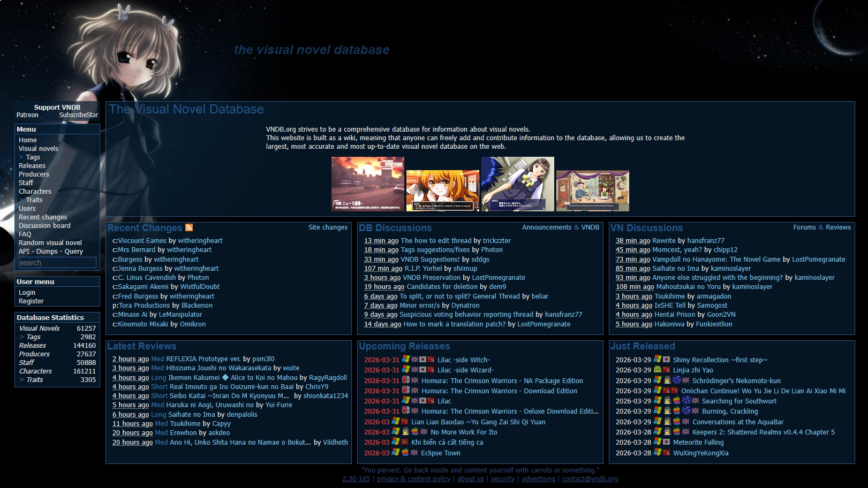Open Random visual novel from the menu
The height and width of the screenshot is (488, 868).
pyautogui.click(x=50, y=243)
